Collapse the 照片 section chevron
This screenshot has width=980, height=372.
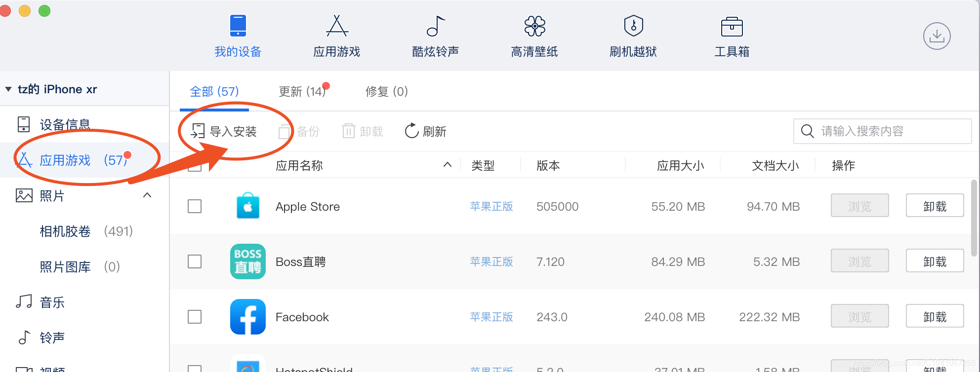pos(147,195)
